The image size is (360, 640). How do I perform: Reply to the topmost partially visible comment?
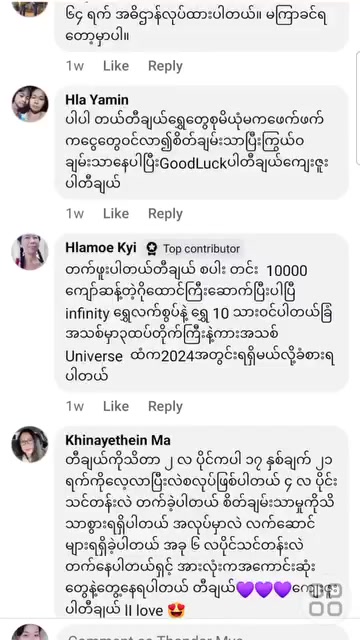click(165, 66)
